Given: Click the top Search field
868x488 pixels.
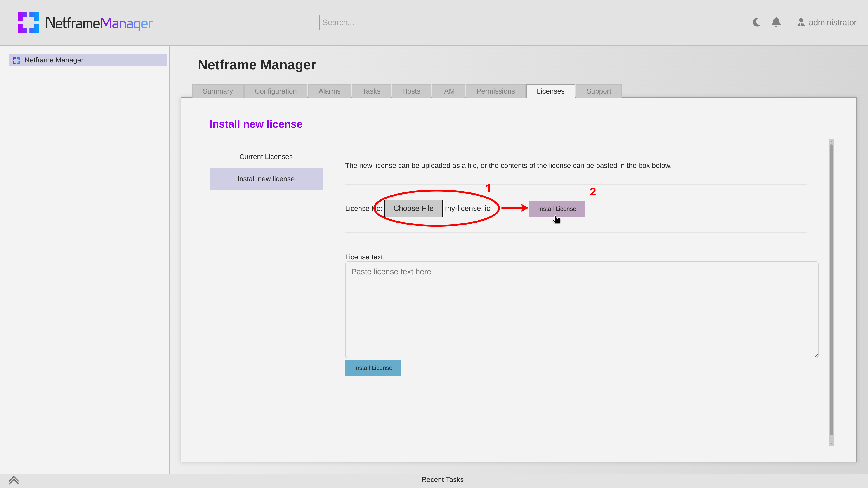Looking at the screenshot, I should [452, 23].
